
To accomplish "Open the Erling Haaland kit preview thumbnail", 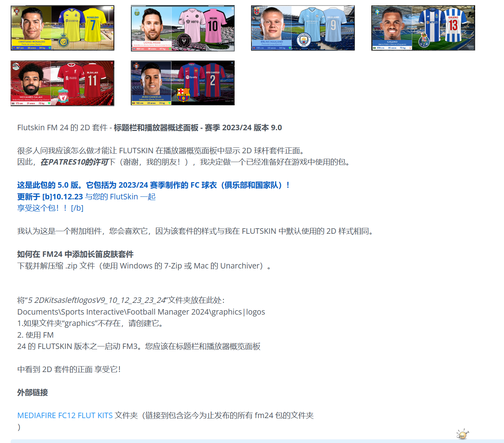I will (x=303, y=28).
